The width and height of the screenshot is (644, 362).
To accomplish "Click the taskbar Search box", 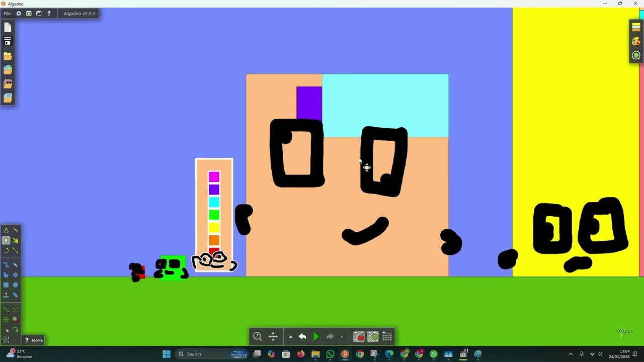I will pos(212,354).
